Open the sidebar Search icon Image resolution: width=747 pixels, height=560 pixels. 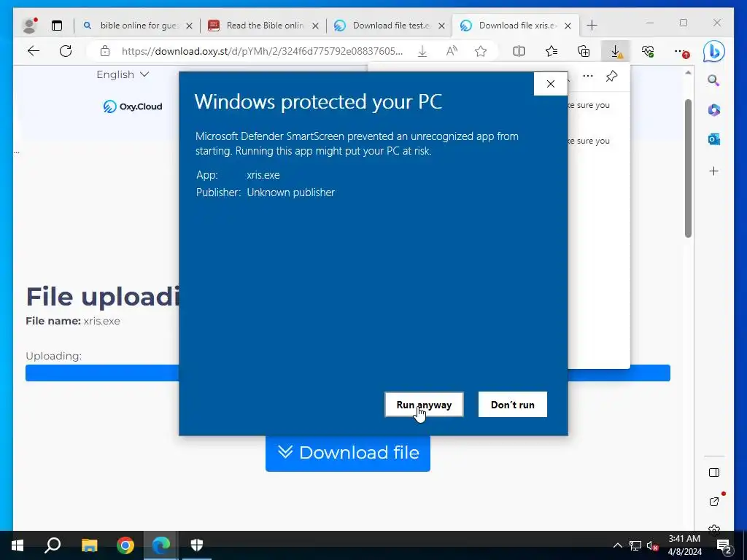(713, 80)
